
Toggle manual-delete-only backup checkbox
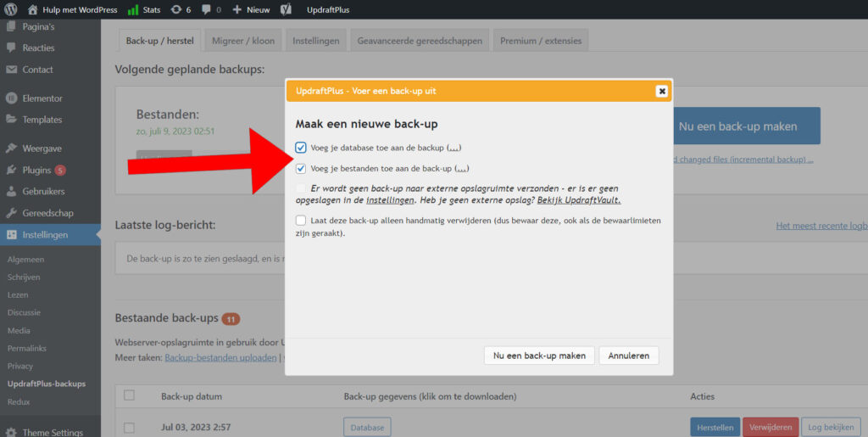(x=301, y=221)
